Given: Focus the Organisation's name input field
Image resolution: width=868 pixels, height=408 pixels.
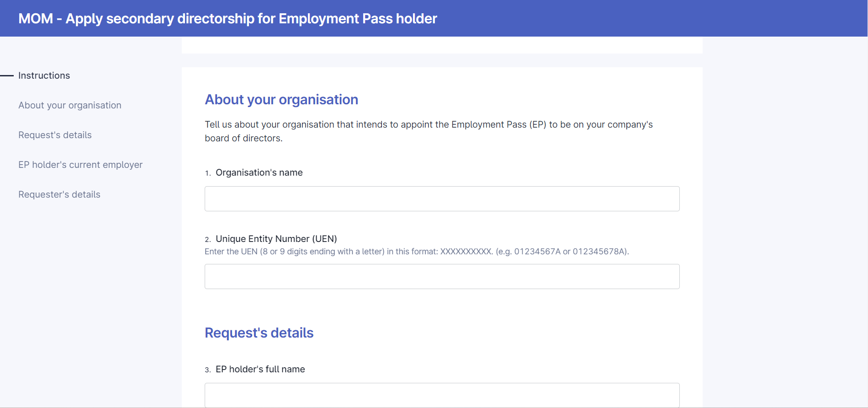Looking at the screenshot, I should coord(442,199).
